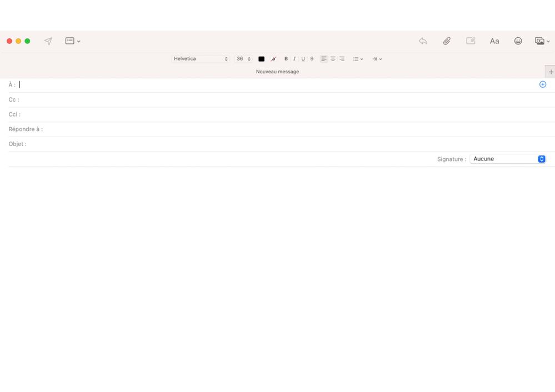Toggle strikethrough formatting
This screenshot has height=392, width=555.
(312, 59)
